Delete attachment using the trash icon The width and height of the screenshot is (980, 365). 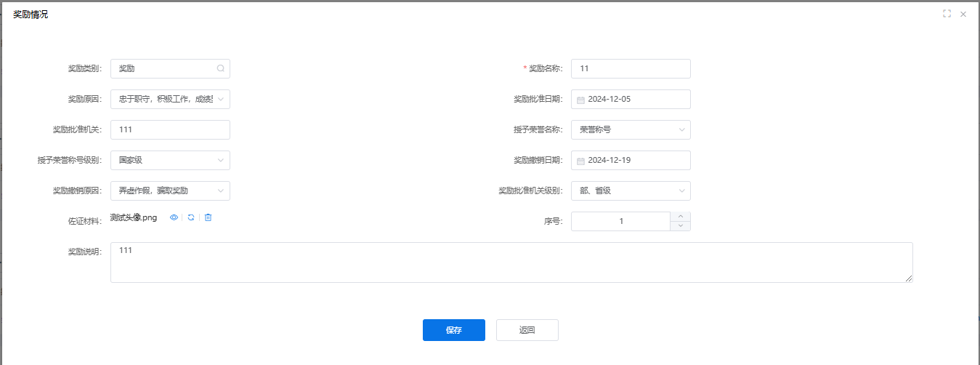pos(208,217)
